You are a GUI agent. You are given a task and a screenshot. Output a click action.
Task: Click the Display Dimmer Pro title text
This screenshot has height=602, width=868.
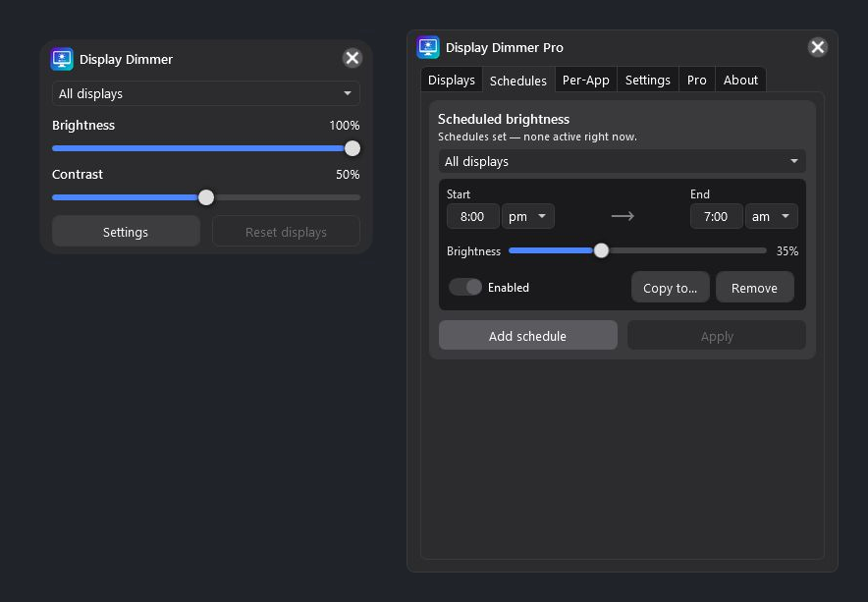pyautogui.click(x=505, y=47)
